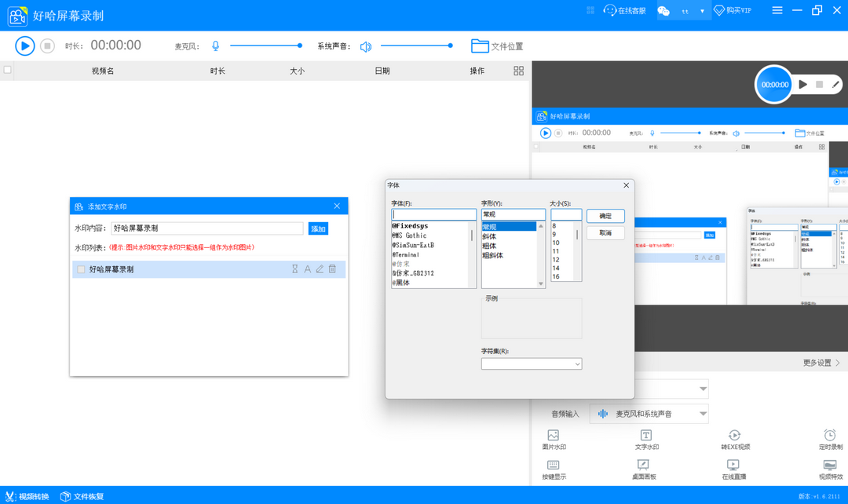
Task: Switch video list to grid view icon
Action: coord(518,71)
